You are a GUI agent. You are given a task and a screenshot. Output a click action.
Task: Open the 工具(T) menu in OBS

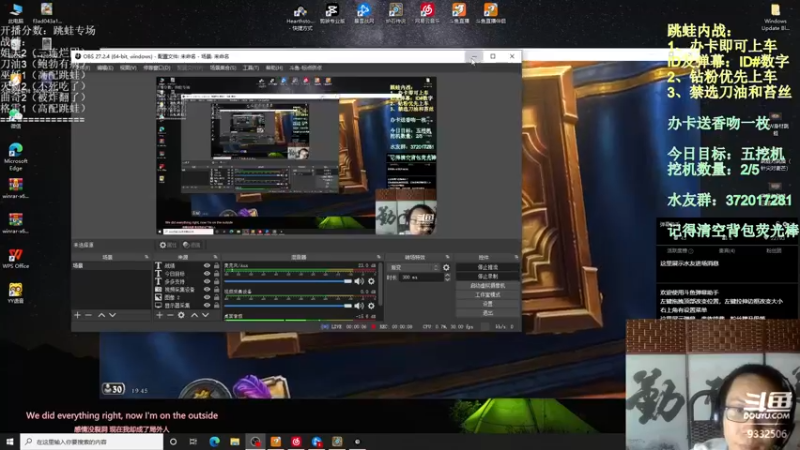click(x=251, y=68)
